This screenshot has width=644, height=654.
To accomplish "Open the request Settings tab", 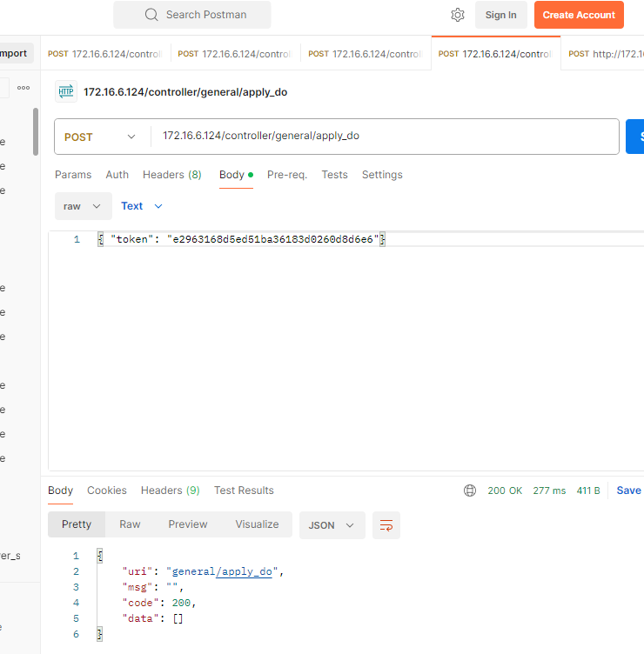I will pos(382,175).
